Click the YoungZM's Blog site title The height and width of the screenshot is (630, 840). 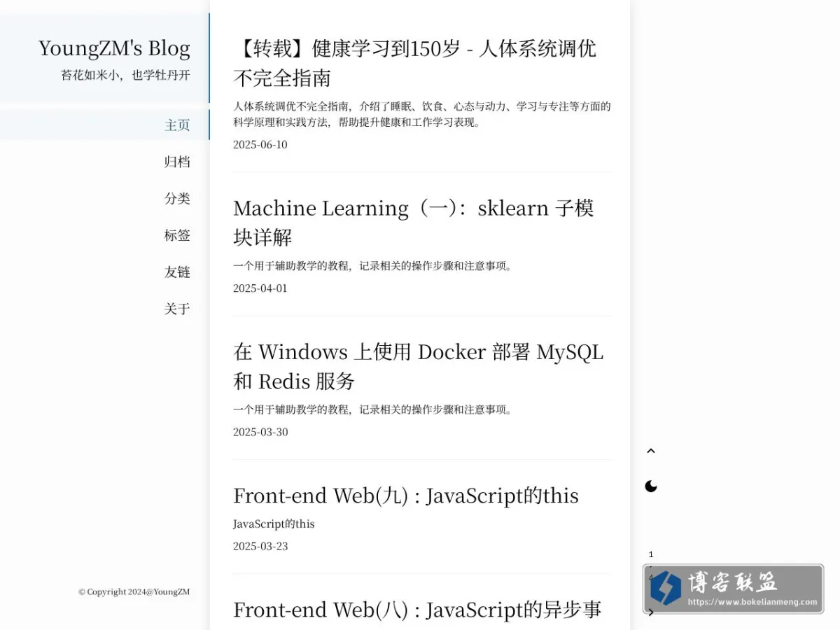[x=114, y=48]
